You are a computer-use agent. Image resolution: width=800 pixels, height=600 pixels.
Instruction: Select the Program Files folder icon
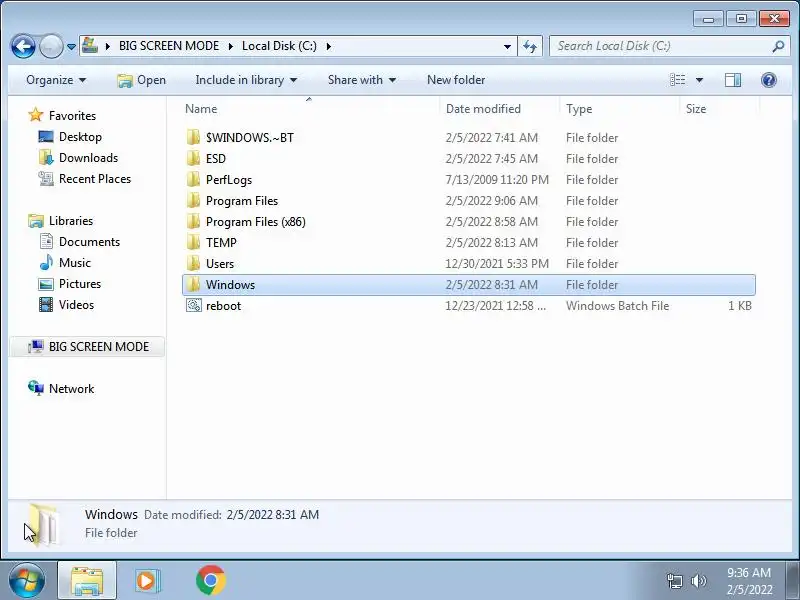pos(193,200)
